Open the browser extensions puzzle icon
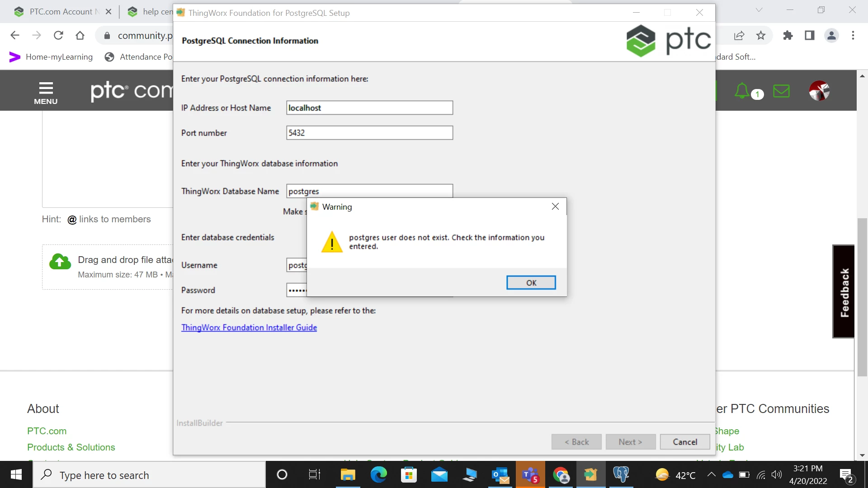The width and height of the screenshot is (868, 488). 788,36
